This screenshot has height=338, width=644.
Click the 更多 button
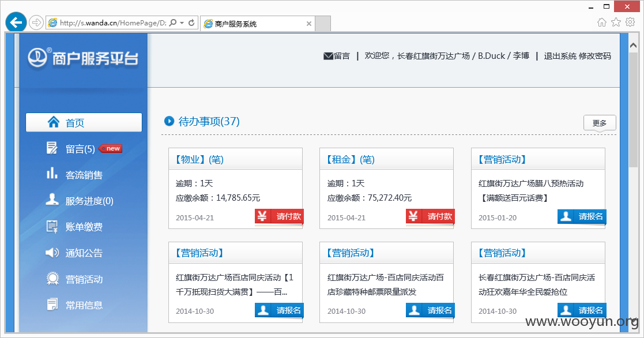[600, 123]
